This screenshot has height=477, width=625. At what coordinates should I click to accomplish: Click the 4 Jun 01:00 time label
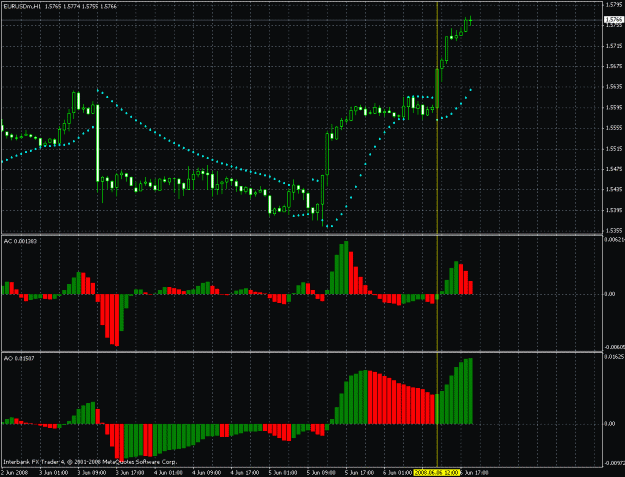(168, 473)
